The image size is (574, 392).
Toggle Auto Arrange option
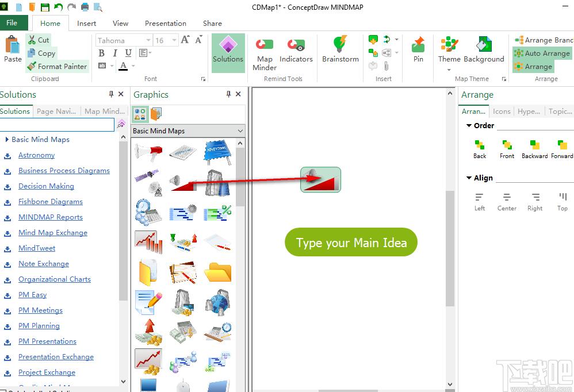(542, 53)
